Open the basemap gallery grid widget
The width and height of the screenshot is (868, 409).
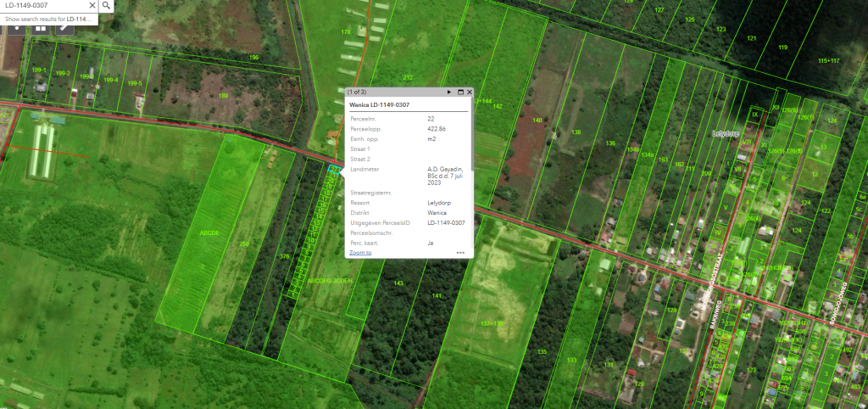(39, 27)
